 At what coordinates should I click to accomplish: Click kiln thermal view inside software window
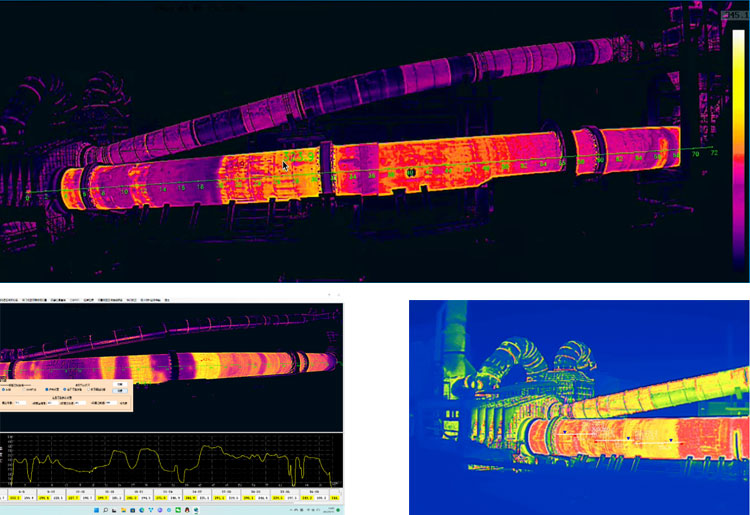(x=171, y=367)
